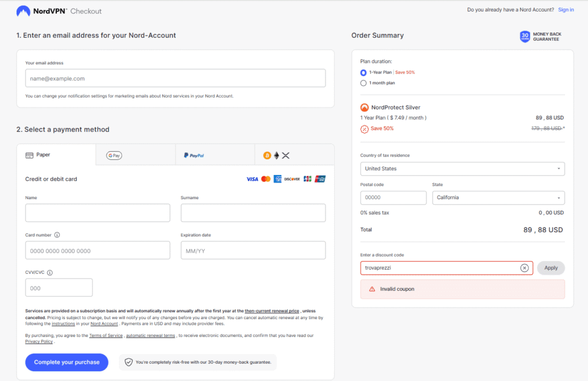Click the UnionPay card logo

(x=320, y=179)
